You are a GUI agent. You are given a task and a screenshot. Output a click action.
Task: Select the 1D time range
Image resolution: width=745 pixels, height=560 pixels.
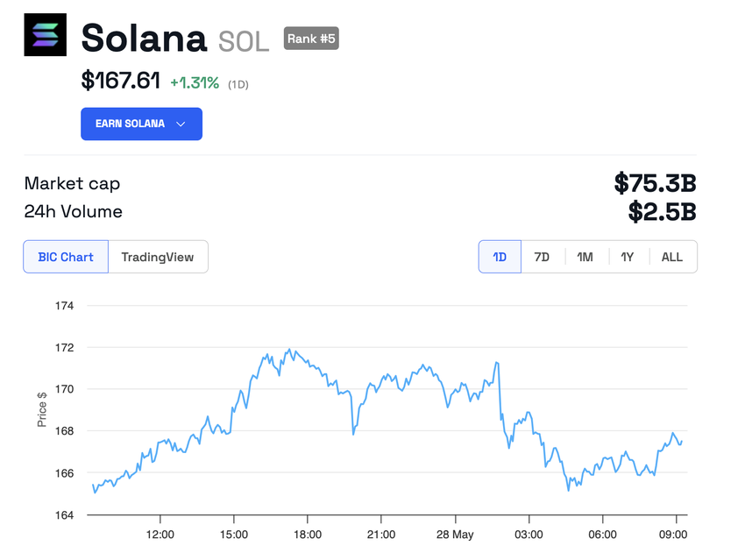coord(500,257)
